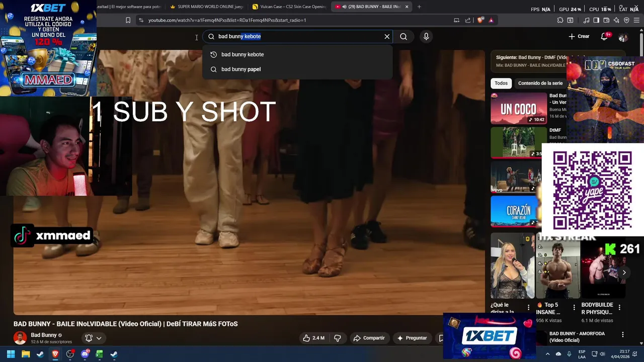Click the Compartir share button
Viewport: 644px width, 362px height.
click(x=369, y=338)
